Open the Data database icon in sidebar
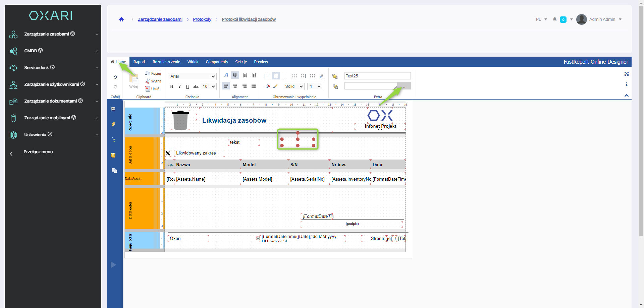The width and height of the screenshot is (644, 308). pos(113,155)
